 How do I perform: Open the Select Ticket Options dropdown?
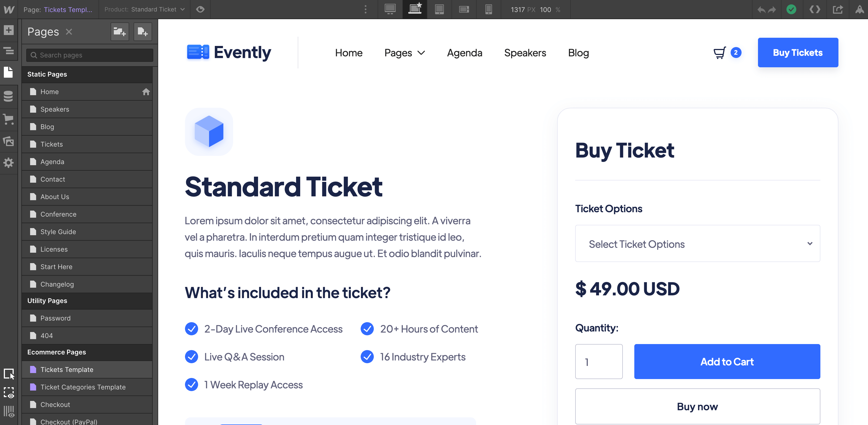point(697,243)
